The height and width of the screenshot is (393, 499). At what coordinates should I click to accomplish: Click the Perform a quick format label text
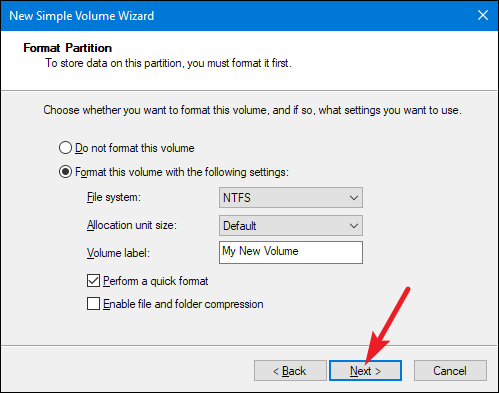point(156,281)
